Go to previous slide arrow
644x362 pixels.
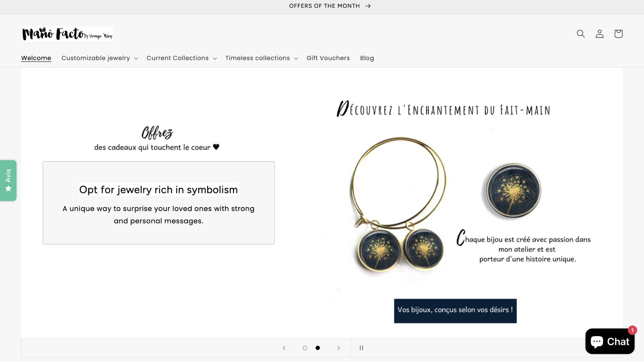(284, 348)
